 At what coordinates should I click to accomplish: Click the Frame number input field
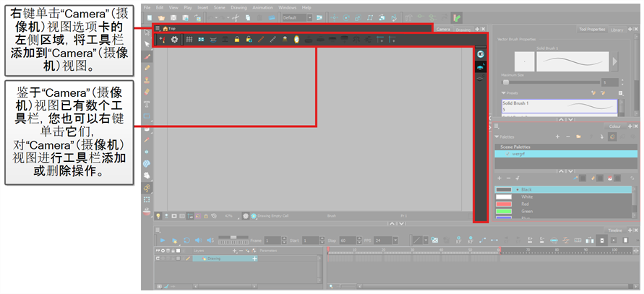pyautogui.click(x=272, y=240)
